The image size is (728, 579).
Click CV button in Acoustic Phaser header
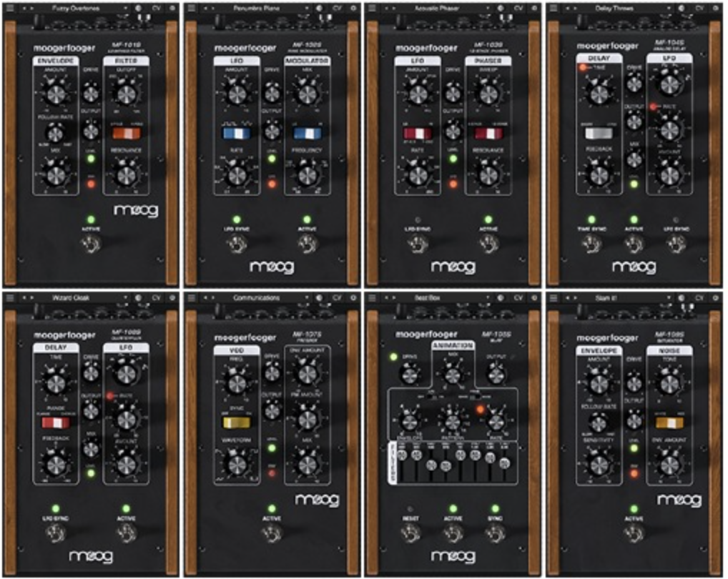pyautogui.click(x=518, y=8)
